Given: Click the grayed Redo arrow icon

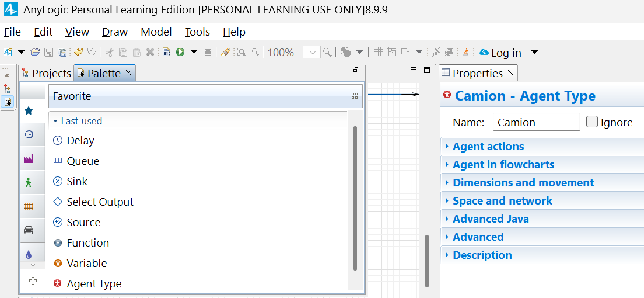Looking at the screenshot, I should tap(92, 52).
